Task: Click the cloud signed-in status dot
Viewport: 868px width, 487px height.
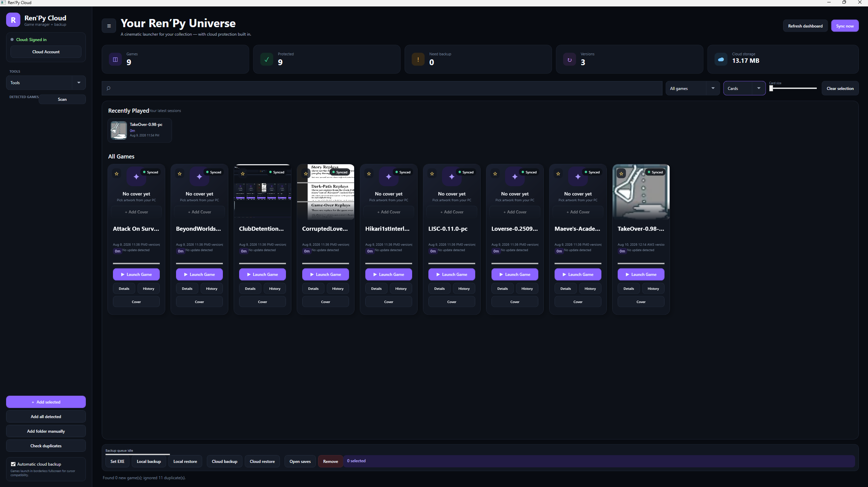Action: [x=12, y=40]
